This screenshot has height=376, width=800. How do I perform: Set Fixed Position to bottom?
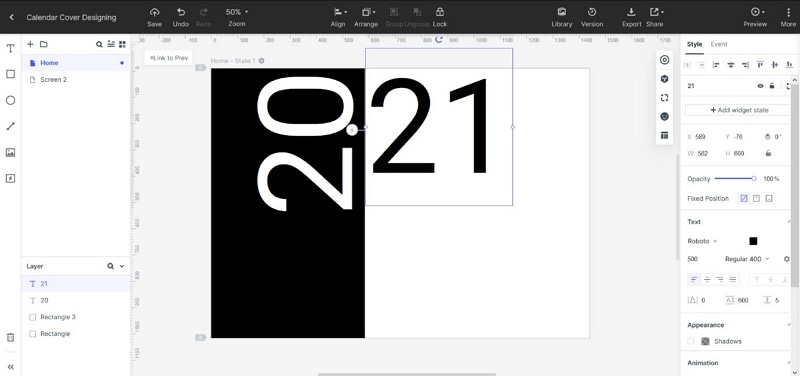(x=769, y=198)
